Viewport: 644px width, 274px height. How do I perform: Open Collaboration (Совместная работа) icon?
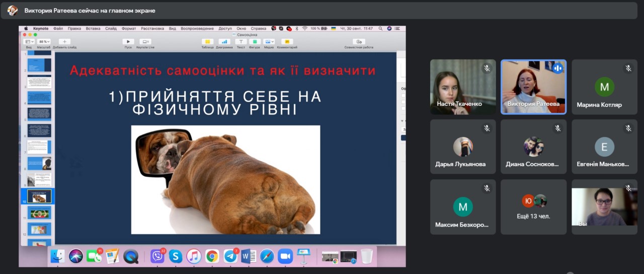(359, 42)
